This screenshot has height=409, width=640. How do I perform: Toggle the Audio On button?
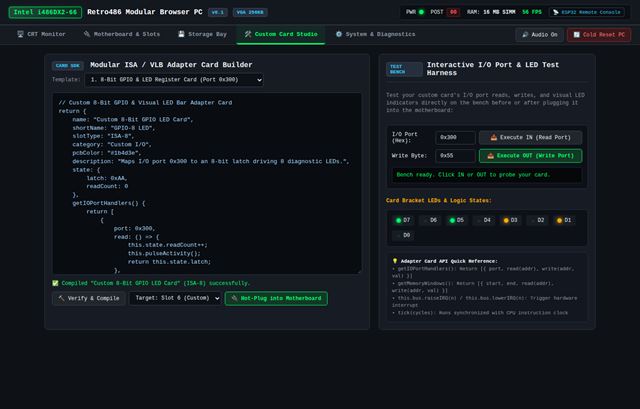540,35
